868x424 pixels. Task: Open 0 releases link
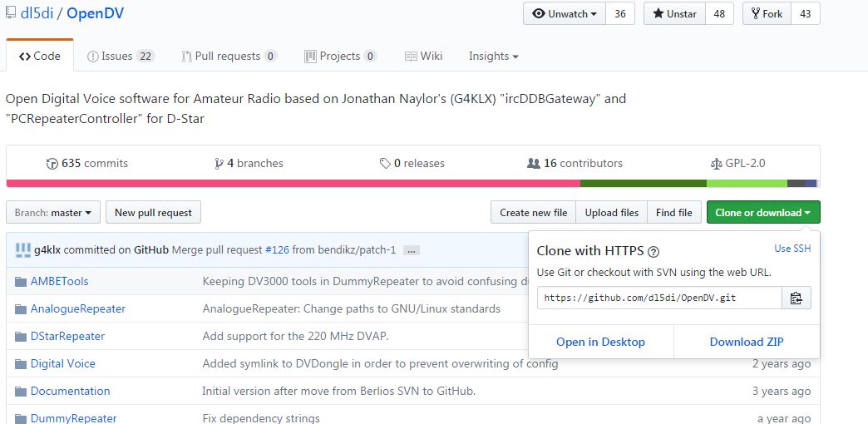pos(412,164)
